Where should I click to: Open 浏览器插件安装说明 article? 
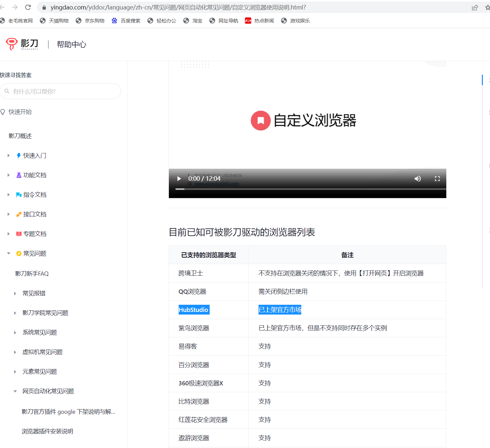pyautogui.click(x=47, y=431)
